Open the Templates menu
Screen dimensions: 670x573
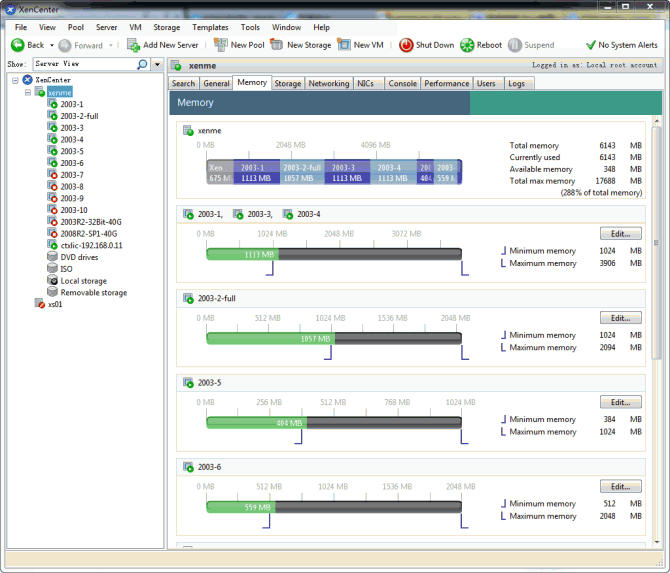[210, 27]
